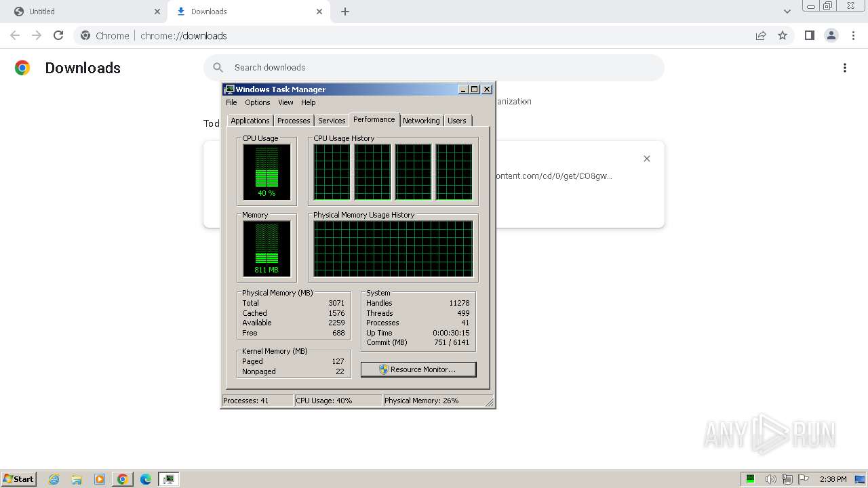Click CPU Usage: 40% status bar entry
Image resolution: width=868 pixels, height=488 pixels.
click(338, 401)
